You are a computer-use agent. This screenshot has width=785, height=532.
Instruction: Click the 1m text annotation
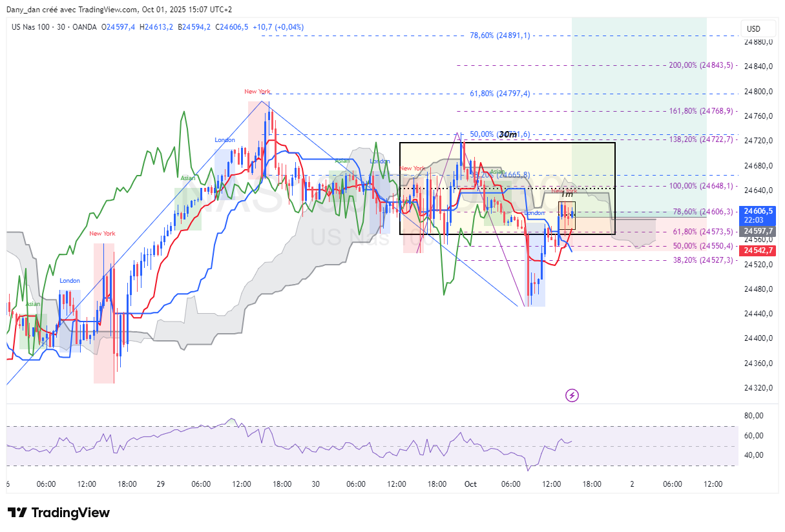[x=566, y=194]
